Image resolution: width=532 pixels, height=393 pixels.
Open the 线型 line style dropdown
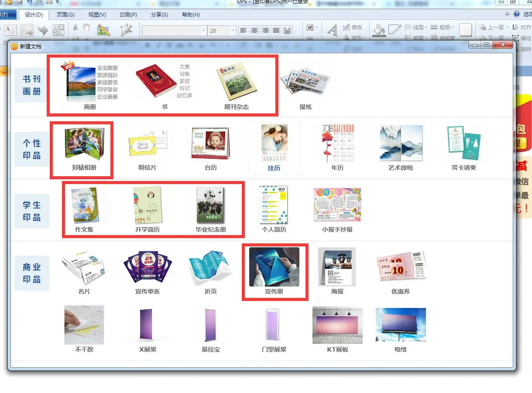click(x=416, y=27)
